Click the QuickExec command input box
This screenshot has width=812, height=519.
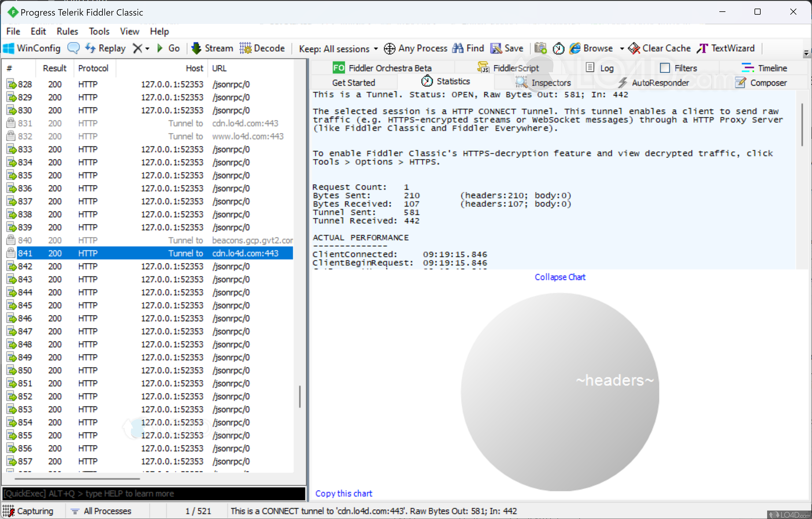coord(154,494)
